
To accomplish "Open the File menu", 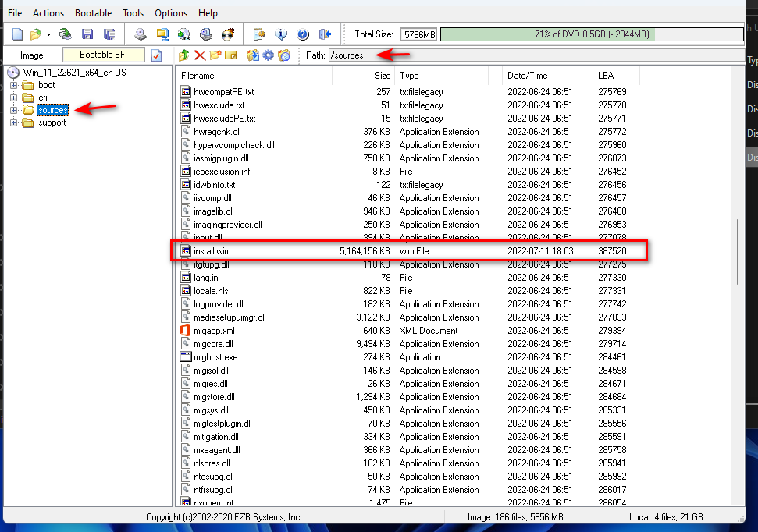I will (x=15, y=13).
